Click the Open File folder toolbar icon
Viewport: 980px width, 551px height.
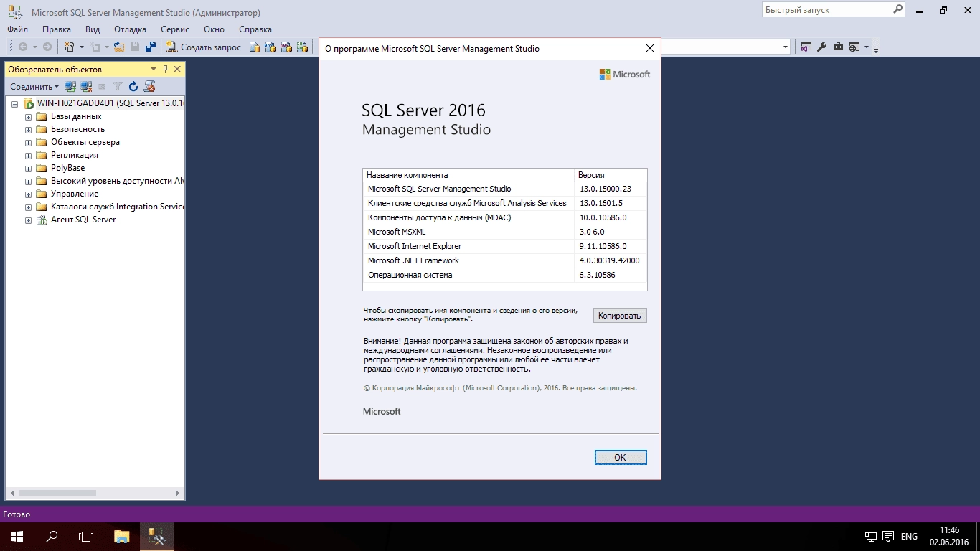(119, 47)
